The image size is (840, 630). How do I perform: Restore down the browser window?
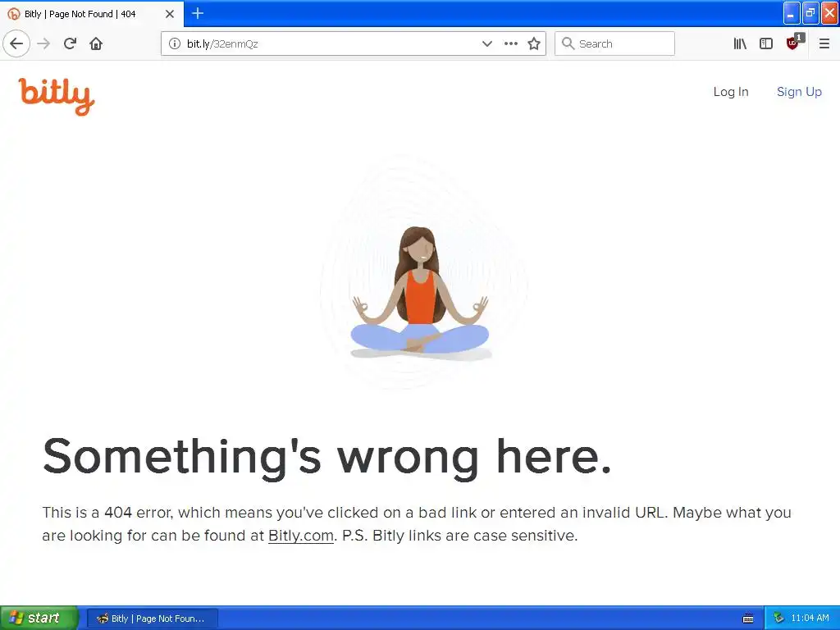click(x=810, y=13)
